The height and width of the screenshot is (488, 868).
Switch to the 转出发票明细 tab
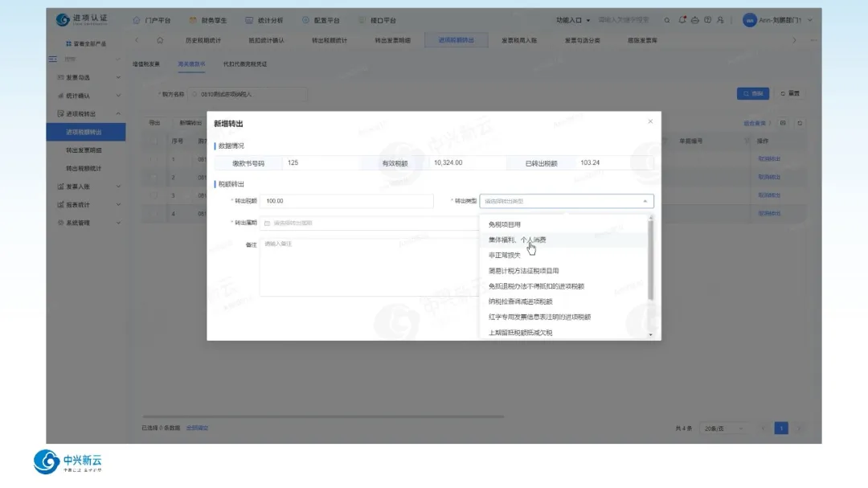click(x=392, y=40)
